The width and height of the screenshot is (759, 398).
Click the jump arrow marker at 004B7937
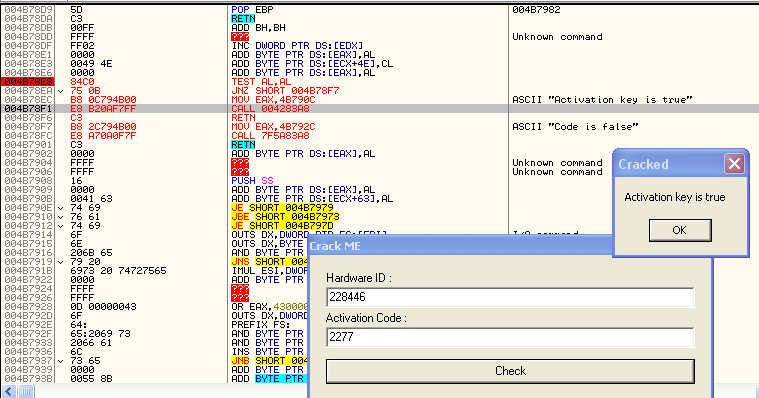[x=61, y=361]
